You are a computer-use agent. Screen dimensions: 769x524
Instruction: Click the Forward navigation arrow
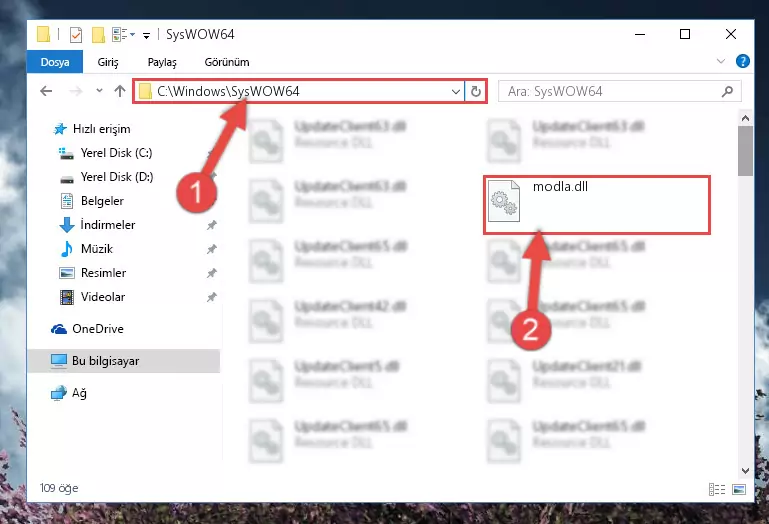(76, 91)
